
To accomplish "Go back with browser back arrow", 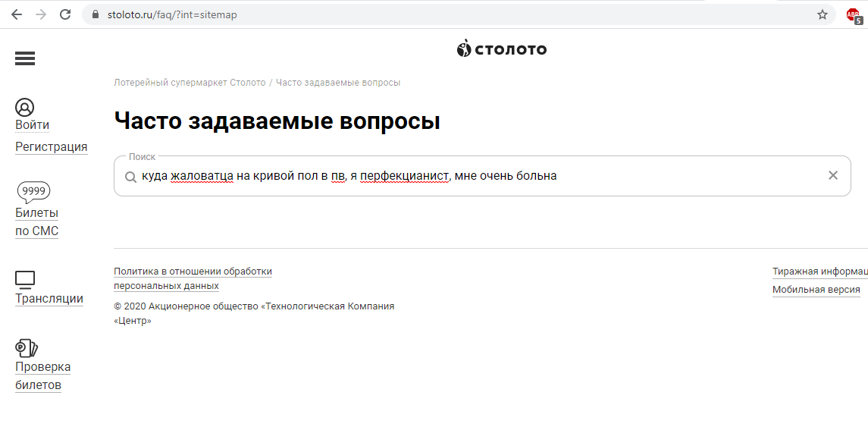I will pos(17,14).
